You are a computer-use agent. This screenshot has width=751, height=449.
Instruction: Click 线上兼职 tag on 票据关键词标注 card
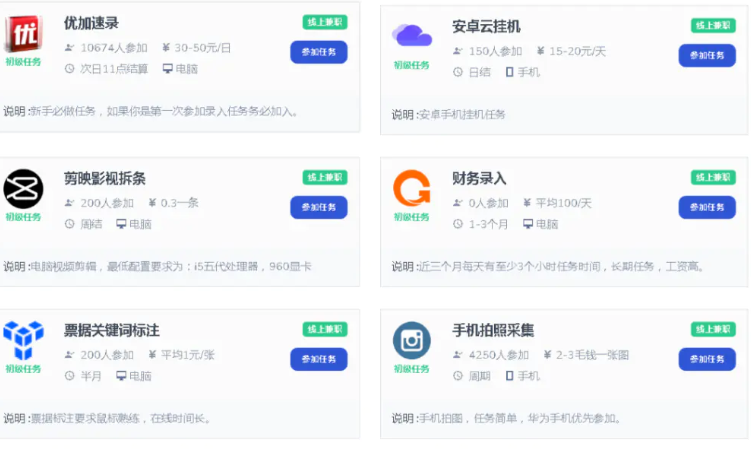click(325, 329)
